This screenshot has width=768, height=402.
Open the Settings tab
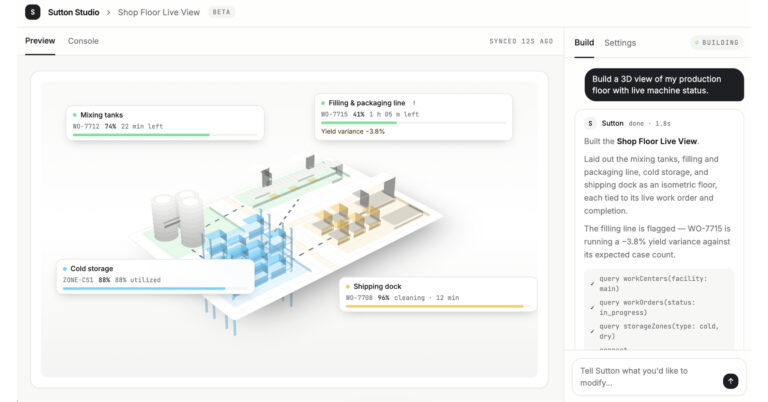[620, 43]
